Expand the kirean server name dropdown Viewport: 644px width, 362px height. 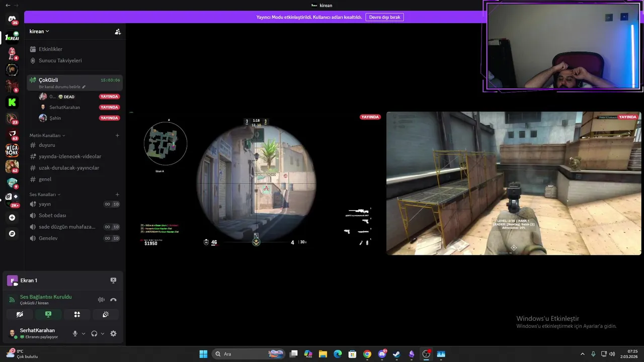pyautogui.click(x=39, y=31)
